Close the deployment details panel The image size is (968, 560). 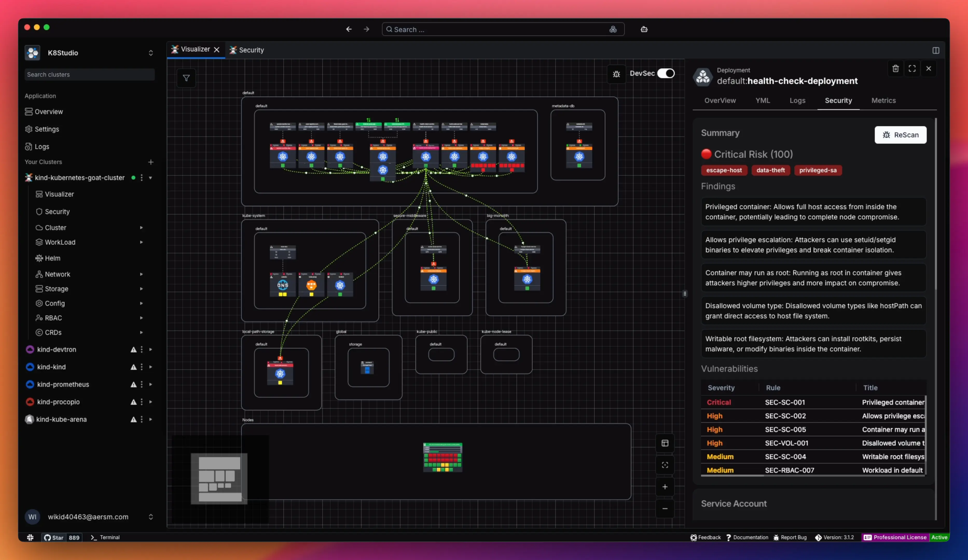click(x=928, y=69)
